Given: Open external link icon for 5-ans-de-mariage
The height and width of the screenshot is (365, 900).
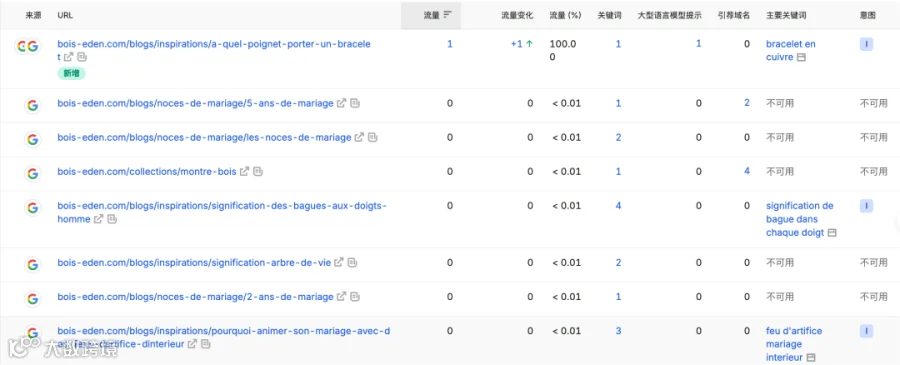Looking at the screenshot, I should click(x=342, y=103).
